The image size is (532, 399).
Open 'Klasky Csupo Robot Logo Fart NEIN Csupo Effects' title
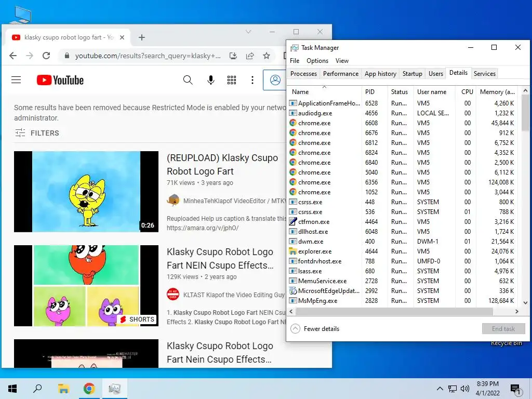220,259
